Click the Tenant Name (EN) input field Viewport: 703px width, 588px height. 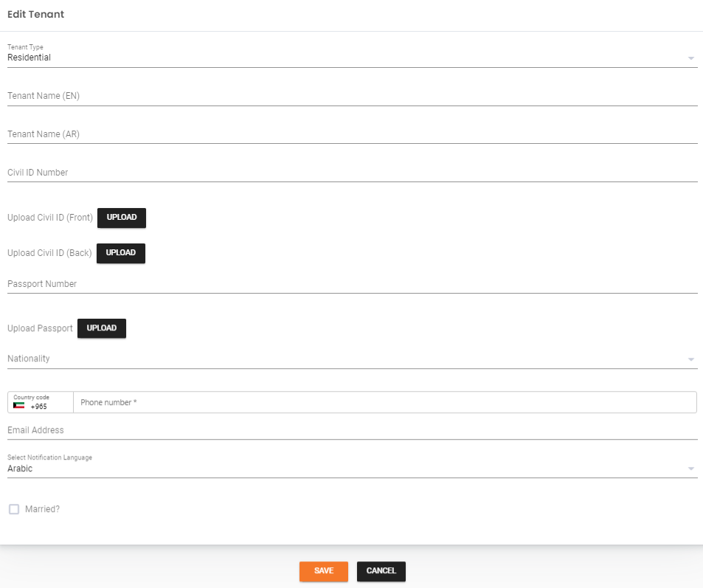point(295,97)
